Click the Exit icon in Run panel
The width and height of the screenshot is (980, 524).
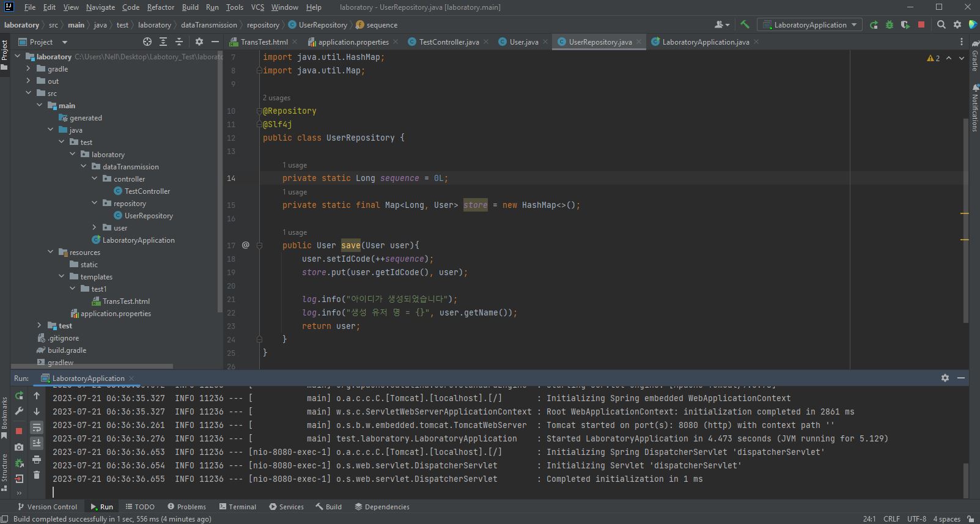[19, 479]
